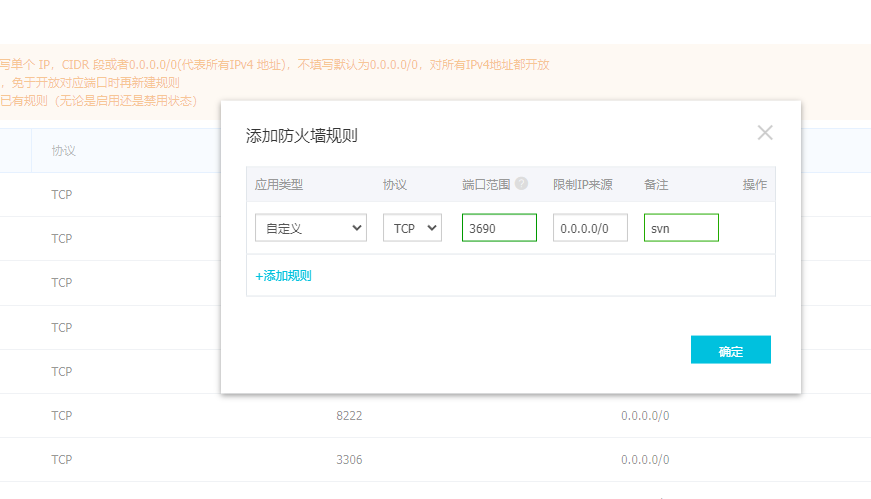The height and width of the screenshot is (499, 871).
Task: Click the help icon beside 端口范围
Action: (521, 184)
